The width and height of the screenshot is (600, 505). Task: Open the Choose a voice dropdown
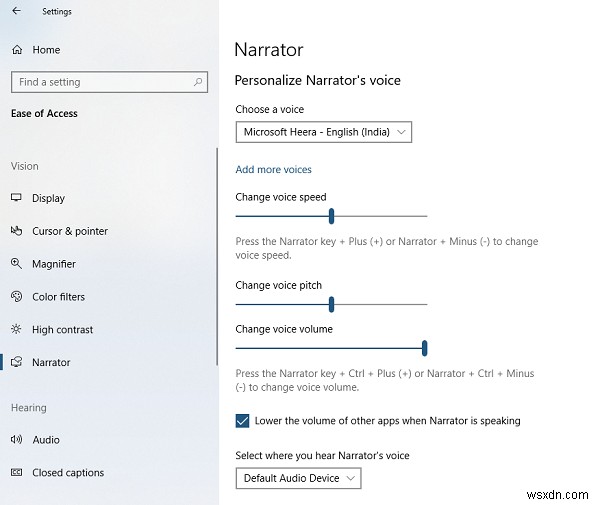pyautogui.click(x=323, y=132)
